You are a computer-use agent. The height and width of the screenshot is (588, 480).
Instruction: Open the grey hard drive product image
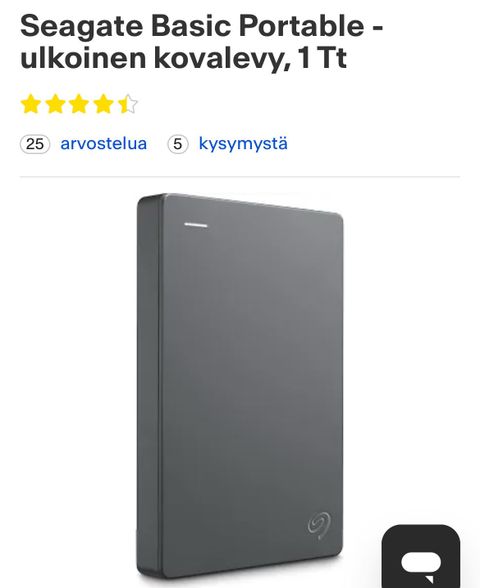240,386
